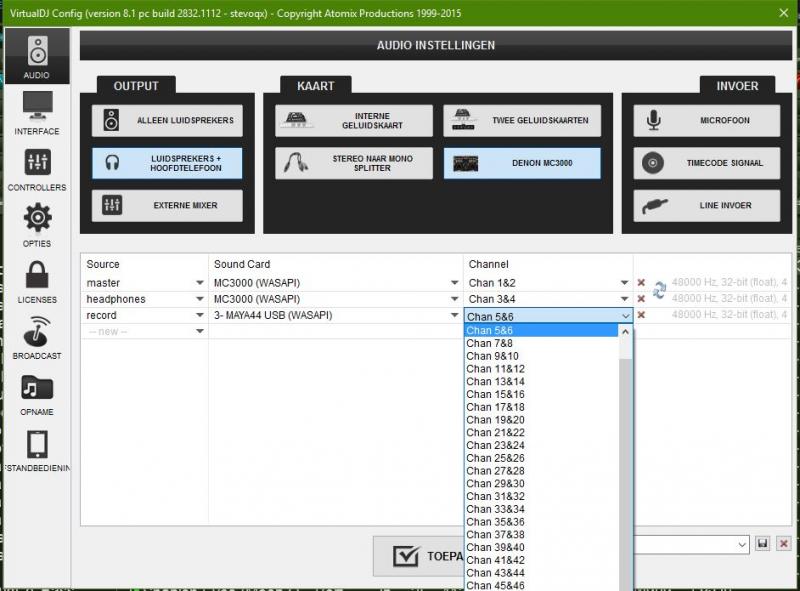800x591 pixels.
Task: Select Chan 7&8 in the dropdown list
Action: (542, 343)
